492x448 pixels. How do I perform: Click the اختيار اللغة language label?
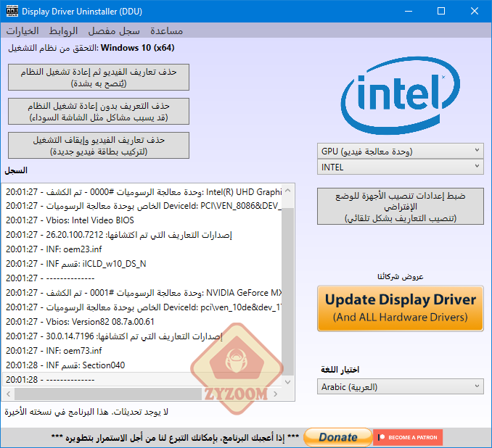pos(340,370)
